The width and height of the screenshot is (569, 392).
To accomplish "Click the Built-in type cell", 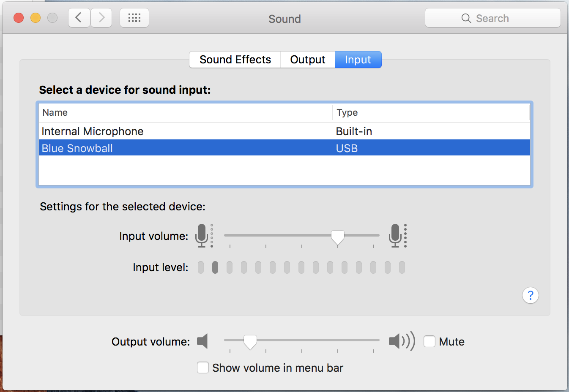I will coord(354,131).
